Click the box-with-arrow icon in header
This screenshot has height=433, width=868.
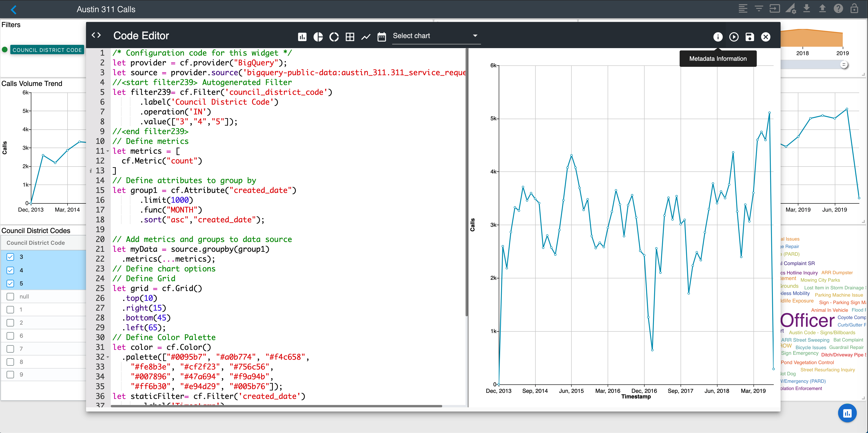point(774,8)
